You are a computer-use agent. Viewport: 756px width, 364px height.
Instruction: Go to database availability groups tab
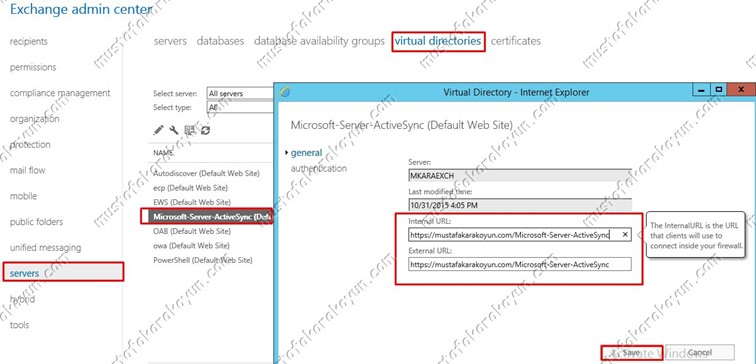point(319,41)
